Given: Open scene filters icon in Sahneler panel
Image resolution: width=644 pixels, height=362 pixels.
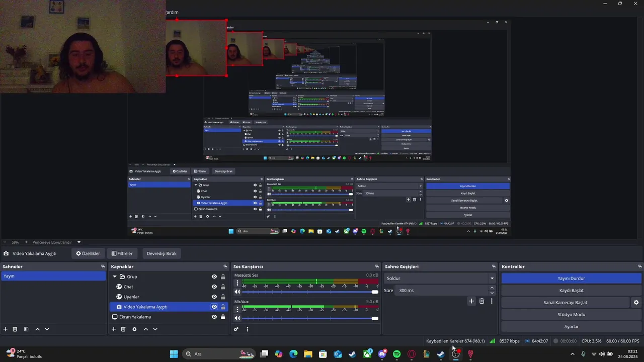Looking at the screenshot, I should click(26, 329).
